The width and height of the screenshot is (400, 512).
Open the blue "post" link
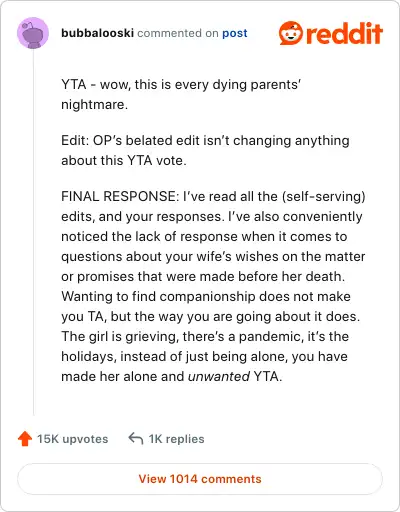tap(235, 33)
